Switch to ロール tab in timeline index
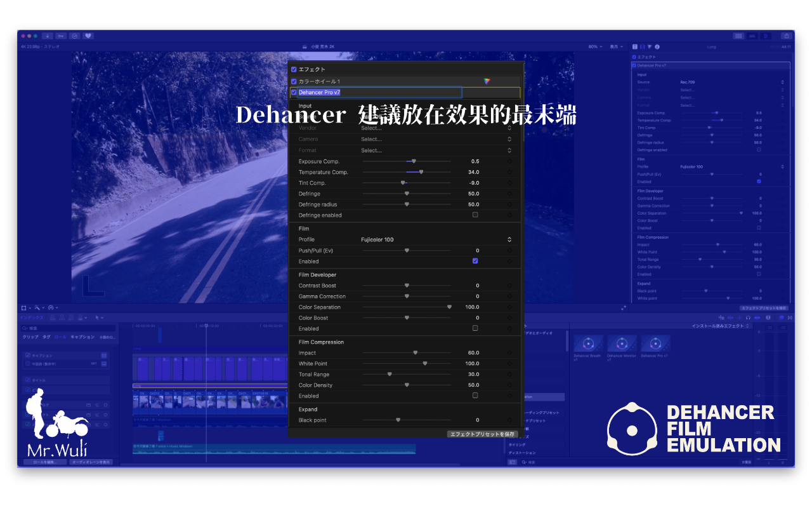This screenshot has width=812, height=508. (60, 337)
